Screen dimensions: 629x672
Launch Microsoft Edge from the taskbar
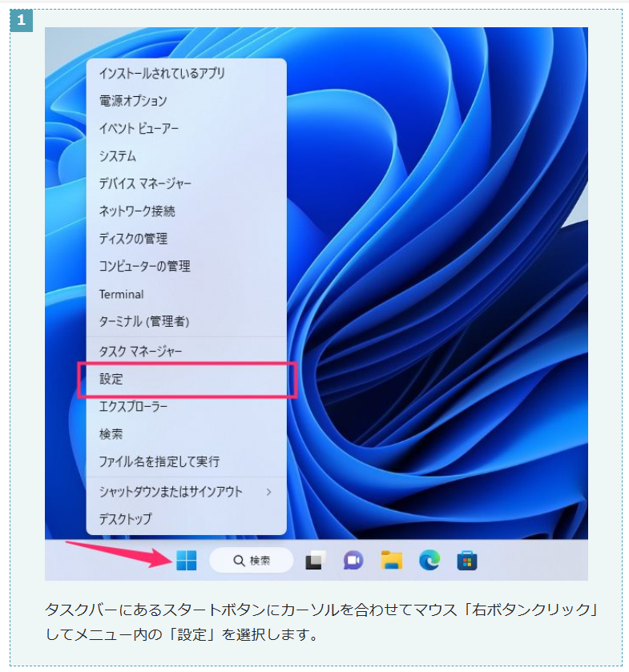pos(429,560)
